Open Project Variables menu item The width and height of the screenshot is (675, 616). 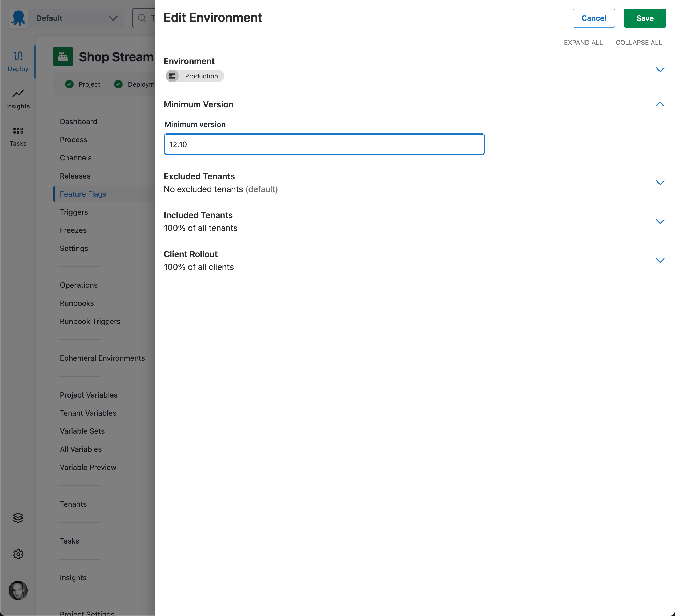[x=89, y=395]
